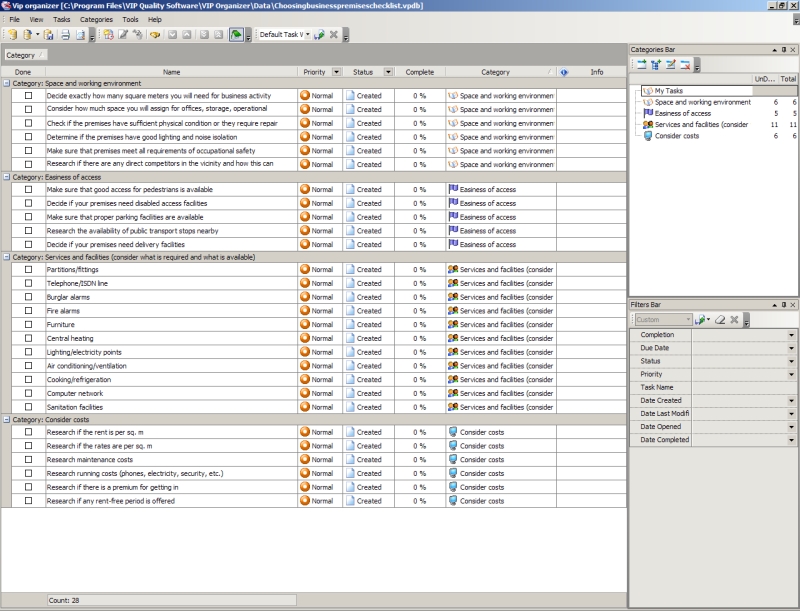Click the new category icon in Categories Bar
Image resolution: width=800 pixels, height=611 pixels.
click(x=641, y=65)
